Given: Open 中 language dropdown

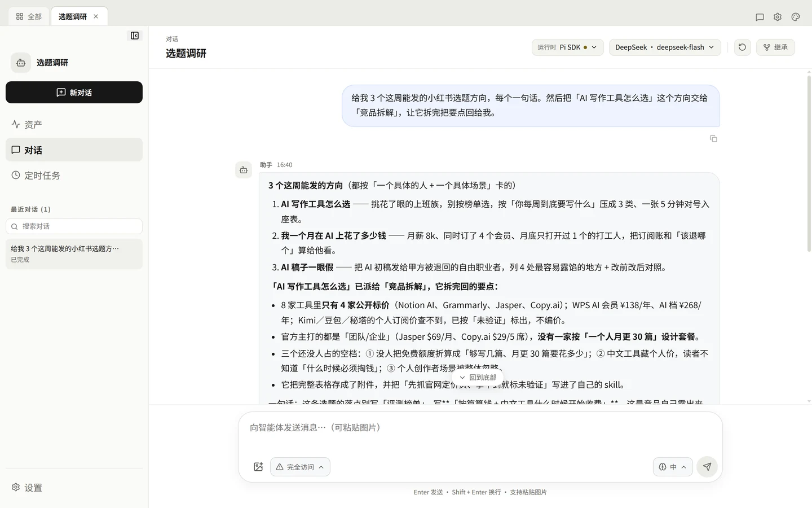Looking at the screenshot, I should coord(673,467).
